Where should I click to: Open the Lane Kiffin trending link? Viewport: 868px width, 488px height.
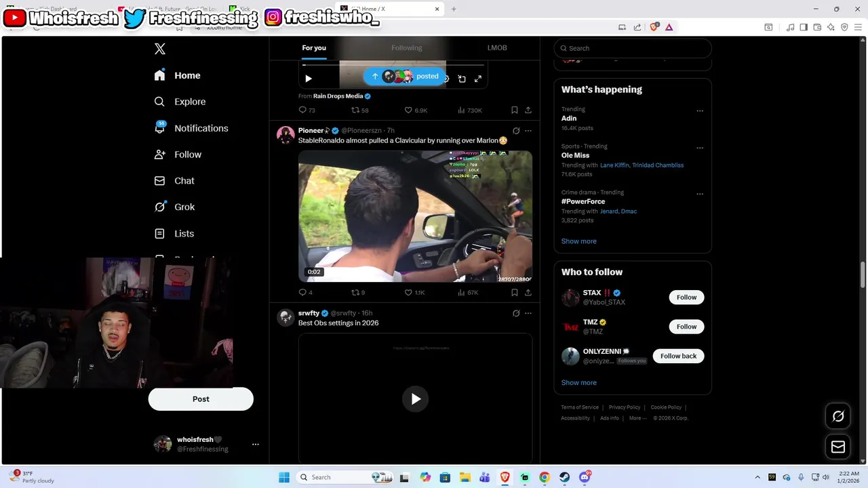(x=614, y=165)
